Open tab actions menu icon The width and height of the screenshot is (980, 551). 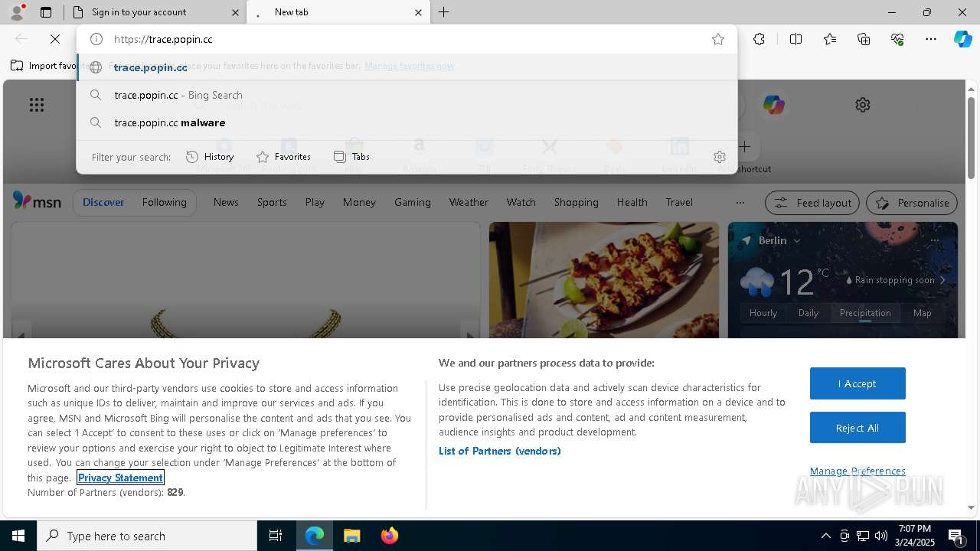click(x=46, y=12)
